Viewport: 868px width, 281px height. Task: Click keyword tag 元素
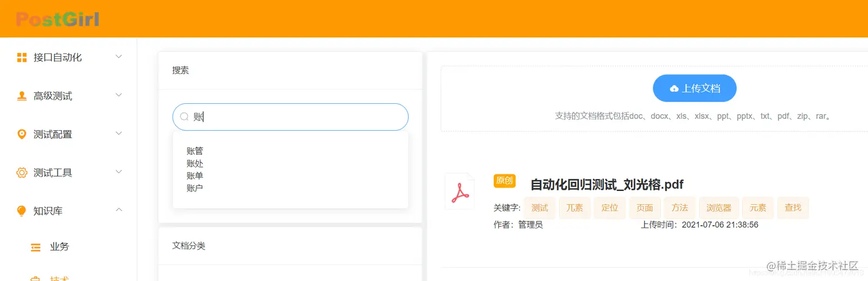[x=758, y=208]
